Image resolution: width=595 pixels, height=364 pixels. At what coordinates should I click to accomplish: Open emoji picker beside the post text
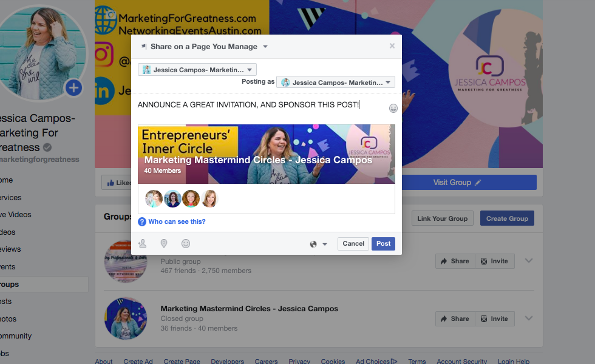[x=393, y=109]
